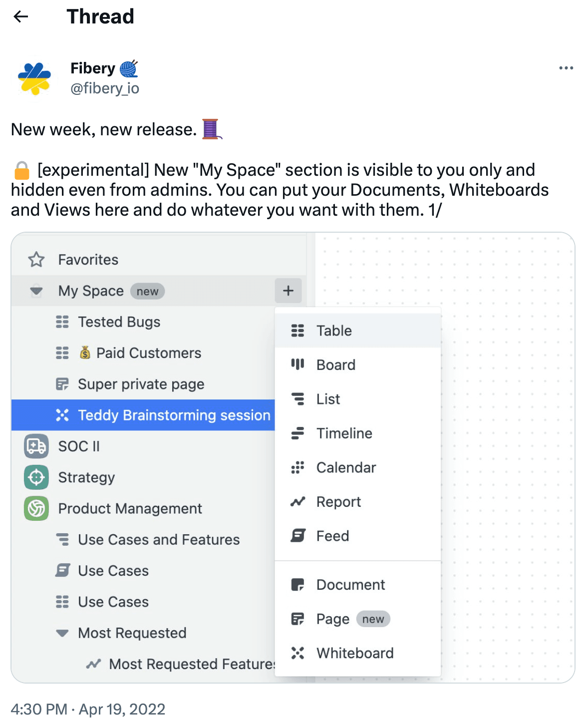Viewport: 588px width, 728px height.
Task: Collapse the Most Requested folder
Action: point(62,633)
